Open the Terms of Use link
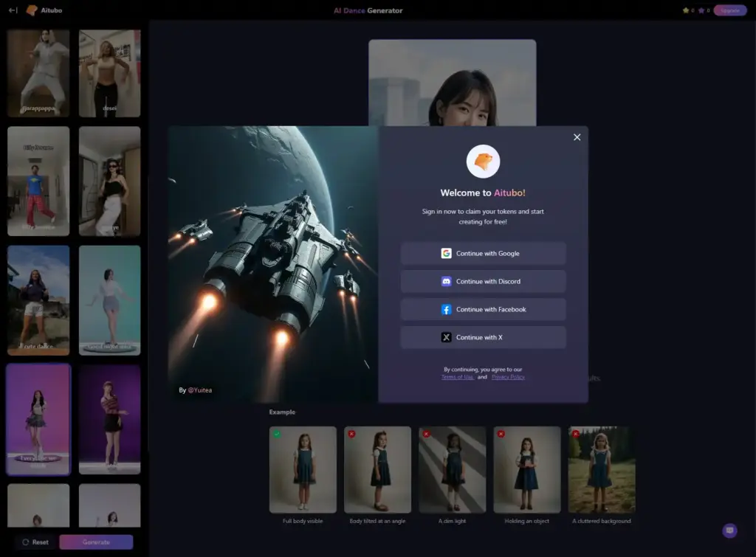The height and width of the screenshot is (557, 756). point(458,377)
